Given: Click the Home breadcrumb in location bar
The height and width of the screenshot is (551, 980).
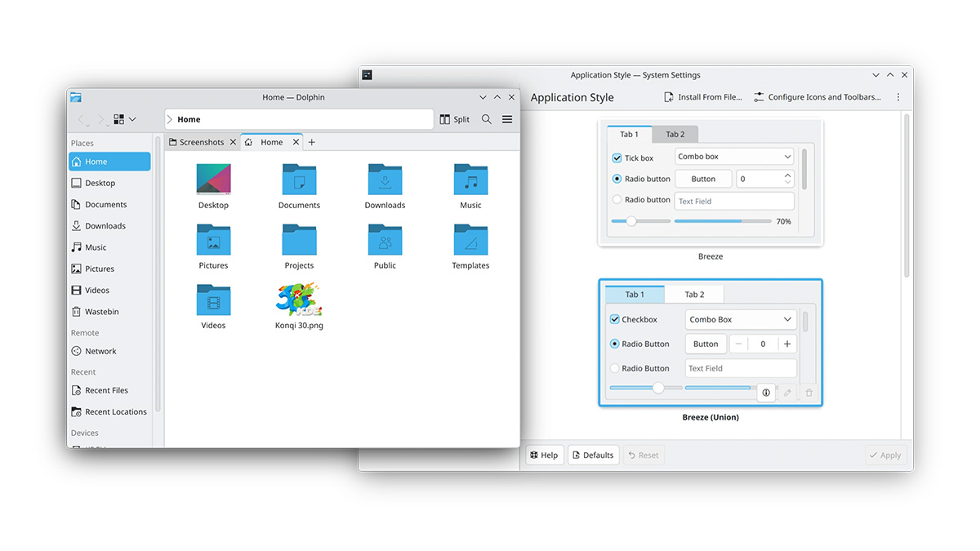Looking at the screenshot, I should (189, 119).
